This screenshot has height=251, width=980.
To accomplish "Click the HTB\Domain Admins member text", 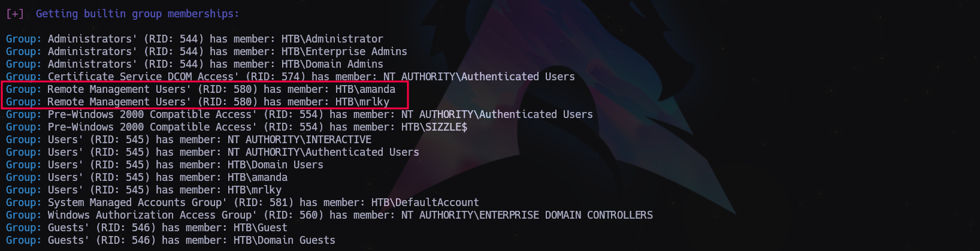I will click(332, 64).
